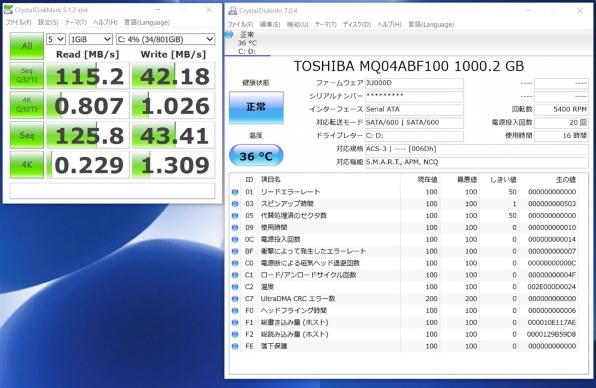This screenshot has width=596, height=388.
Task: Click status icon for attribute BF row
Action: click(x=235, y=251)
